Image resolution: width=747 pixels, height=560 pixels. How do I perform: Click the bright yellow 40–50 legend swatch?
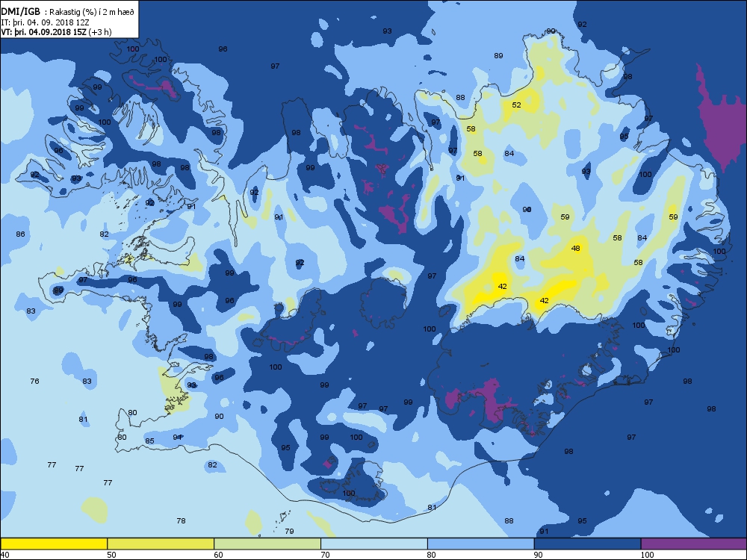[54, 544]
